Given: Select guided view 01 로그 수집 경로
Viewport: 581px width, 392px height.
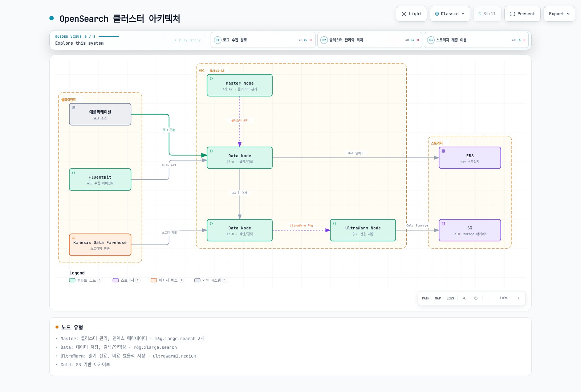Looking at the screenshot, I should (263, 40).
